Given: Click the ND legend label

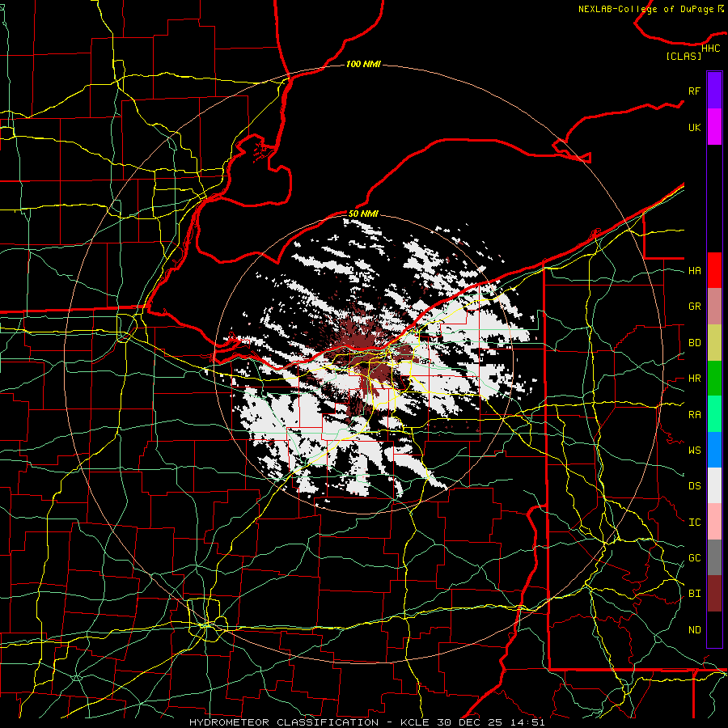Looking at the screenshot, I should (695, 630).
